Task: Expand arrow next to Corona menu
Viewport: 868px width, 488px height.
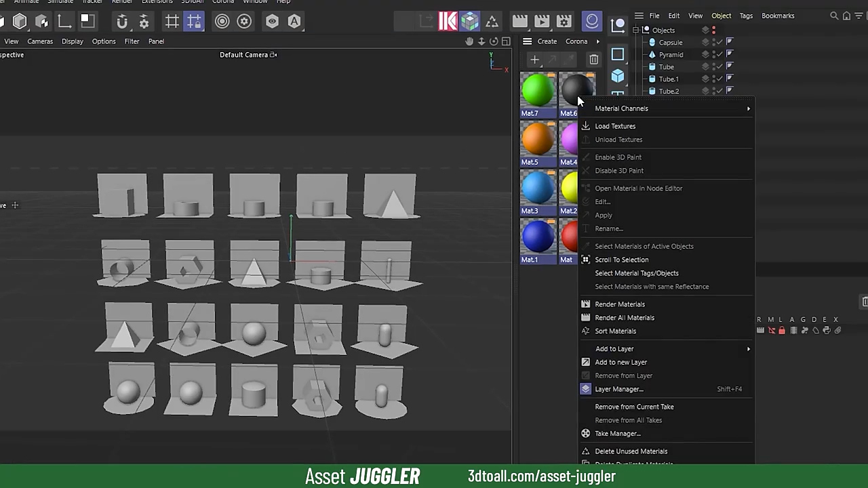Action: pyautogui.click(x=597, y=41)
